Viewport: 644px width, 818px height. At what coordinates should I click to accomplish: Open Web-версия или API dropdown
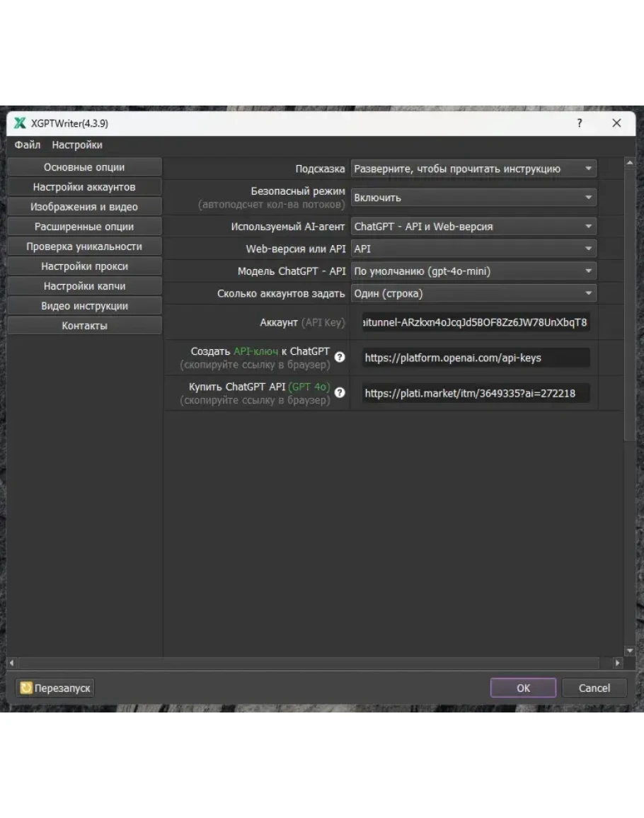[x=473, y=249]
